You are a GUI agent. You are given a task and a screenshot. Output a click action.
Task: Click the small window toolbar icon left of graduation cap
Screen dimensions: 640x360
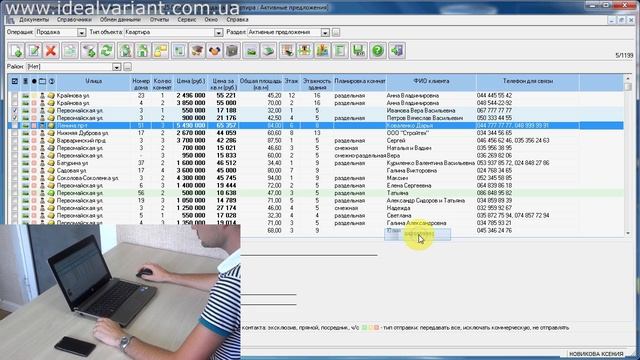tap(179, 51)
